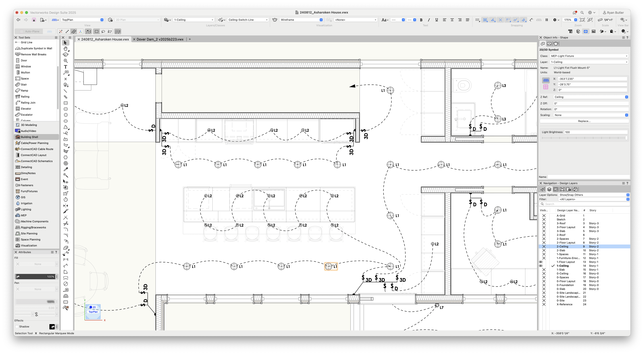The width and height of the screenshot is (644, 354).
Task: Toggle visibility eye on 1-Floor Layout layer
Action: tap(541, 262)
